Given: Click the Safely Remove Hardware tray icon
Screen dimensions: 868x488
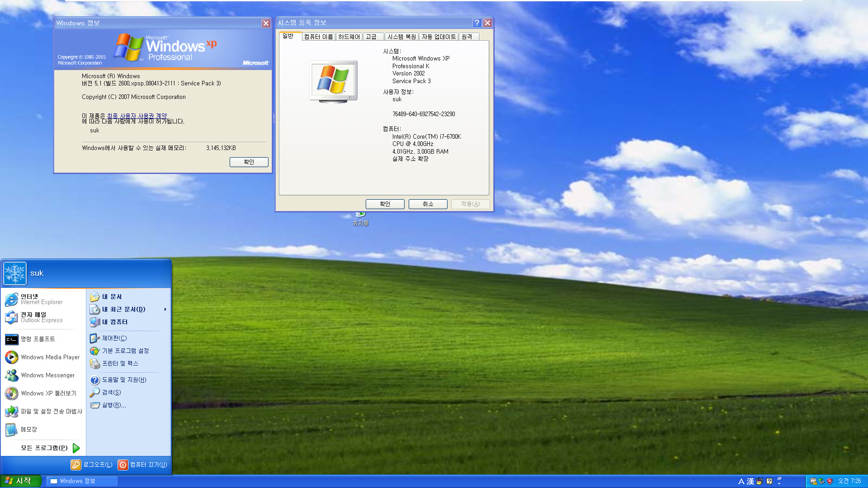Looking at the screenshot, I should [821, 481].
